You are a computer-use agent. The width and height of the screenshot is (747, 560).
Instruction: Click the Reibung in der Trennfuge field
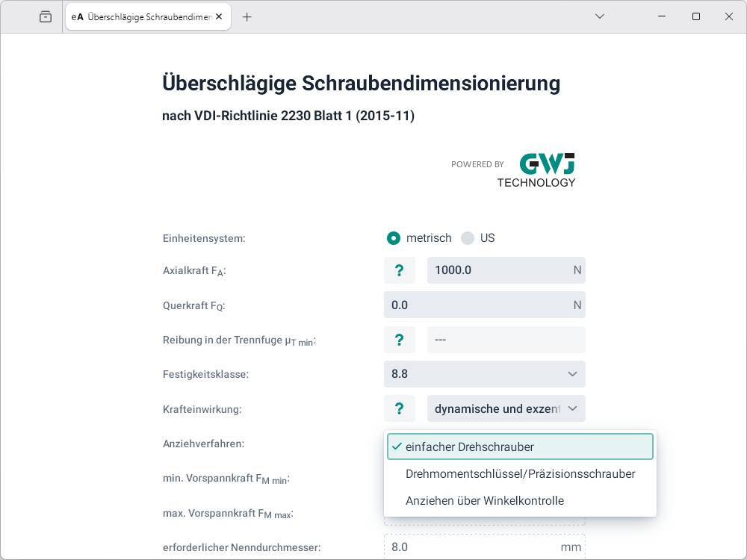[506, 340]
